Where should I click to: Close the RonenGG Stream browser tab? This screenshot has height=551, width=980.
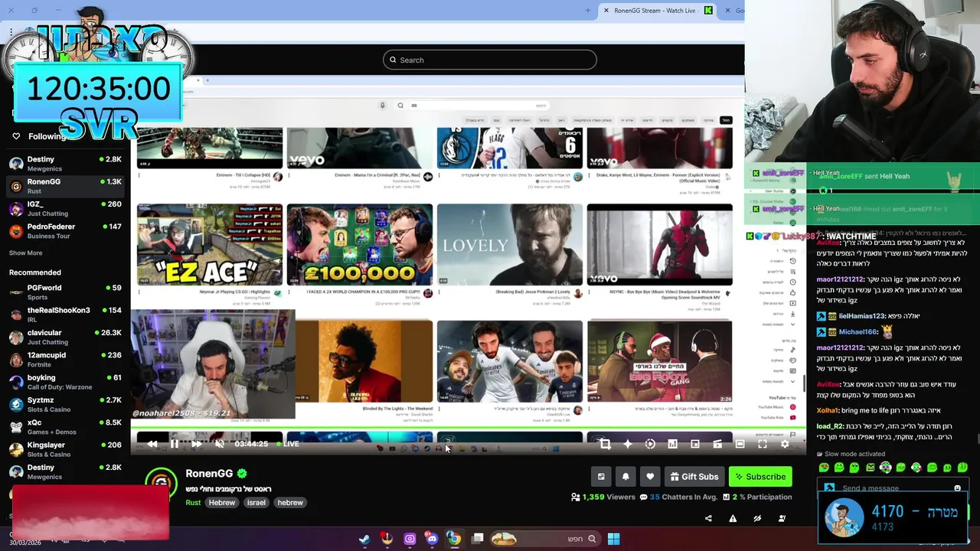coord(606,11)
